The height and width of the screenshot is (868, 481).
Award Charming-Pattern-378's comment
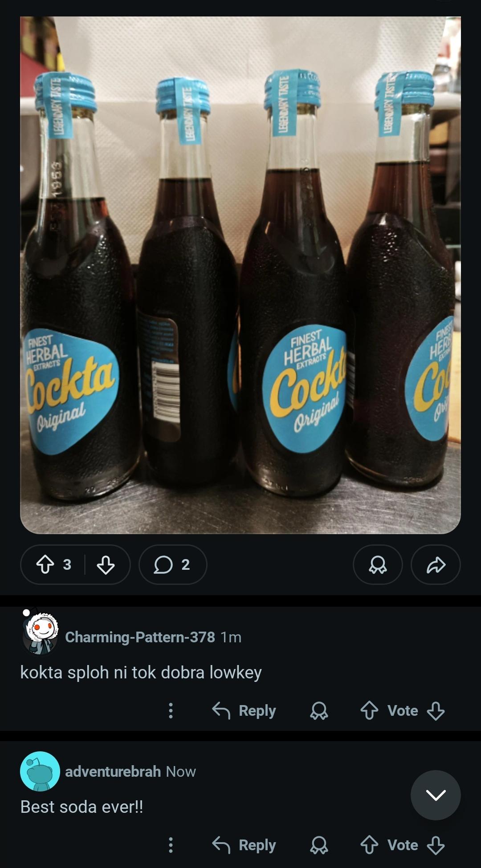pyautogui.click(x=319, y=711)
